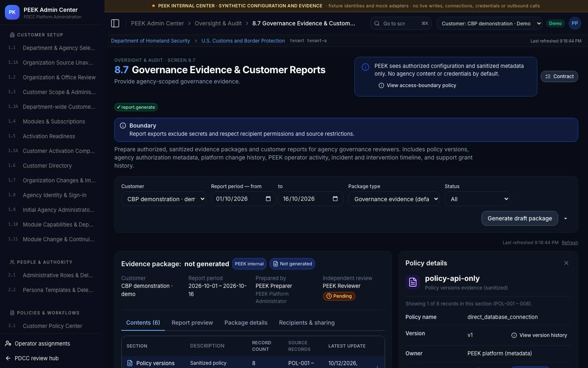Open the Recipients & sharing tab

point(307,323)
